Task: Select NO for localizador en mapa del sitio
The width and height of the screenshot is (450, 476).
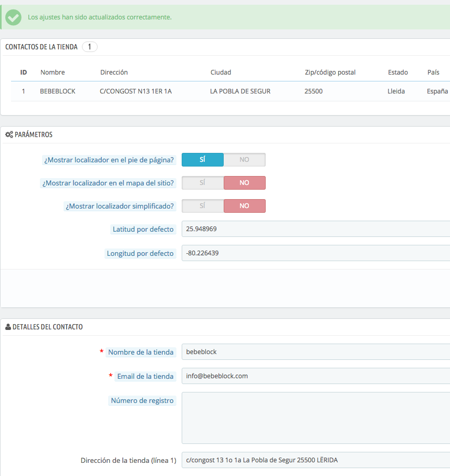Action: (245, 183)
